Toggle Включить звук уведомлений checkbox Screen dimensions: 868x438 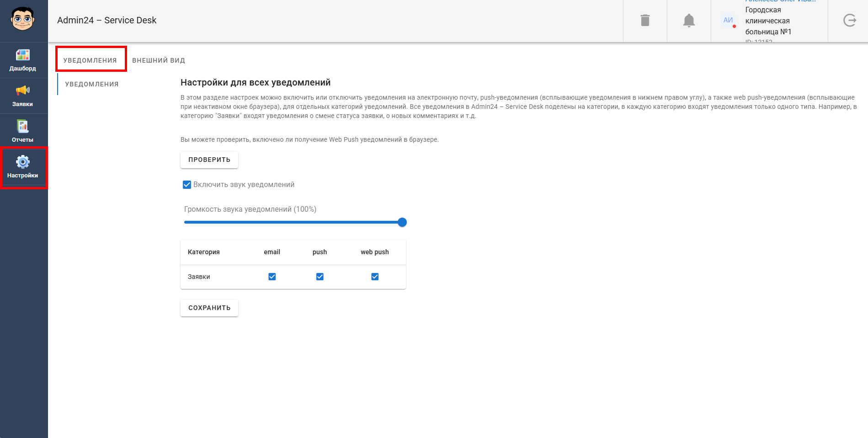point(187,185)
